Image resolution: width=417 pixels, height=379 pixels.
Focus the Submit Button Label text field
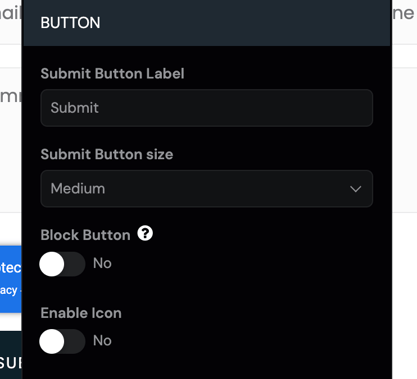[207, 108]
